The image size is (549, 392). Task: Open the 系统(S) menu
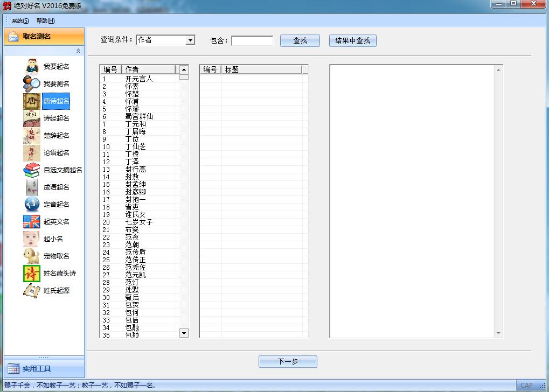20,20
